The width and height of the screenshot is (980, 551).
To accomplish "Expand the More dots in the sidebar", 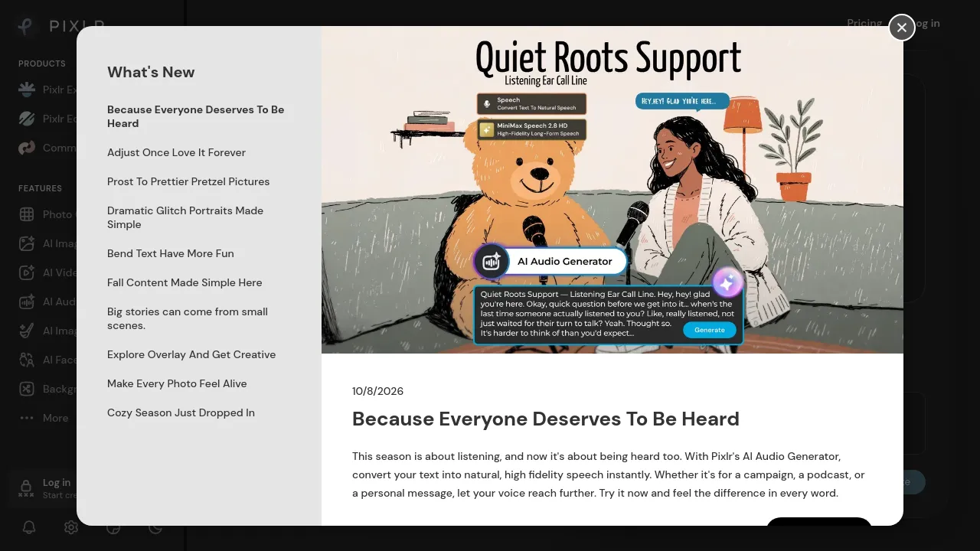I will tap(27, 418).
